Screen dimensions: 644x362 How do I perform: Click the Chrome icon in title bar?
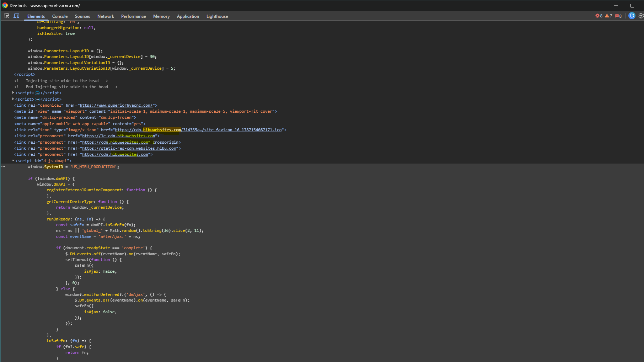(x=5, y=5)
